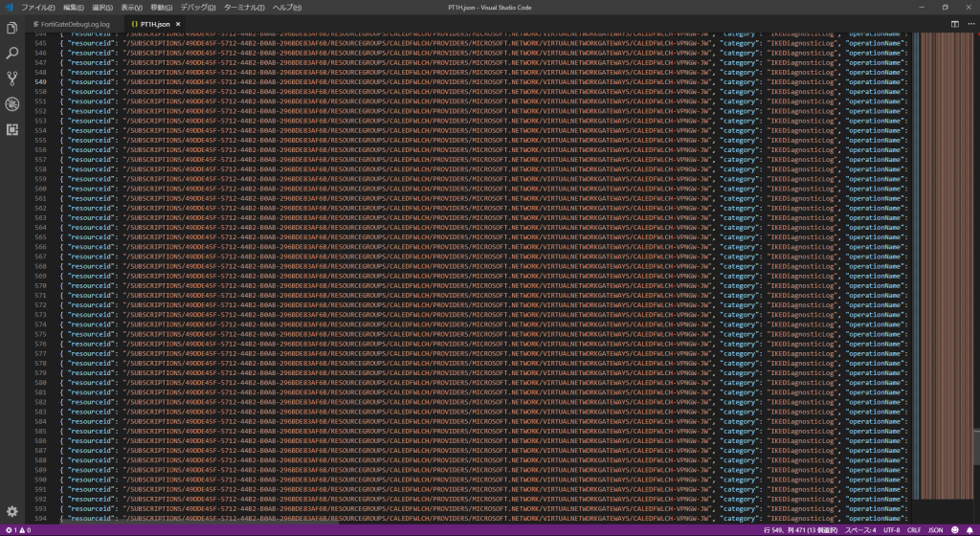Open the 編集 (Edit) menu
Screen dimensions: 980x536
(x=73, y=8)
